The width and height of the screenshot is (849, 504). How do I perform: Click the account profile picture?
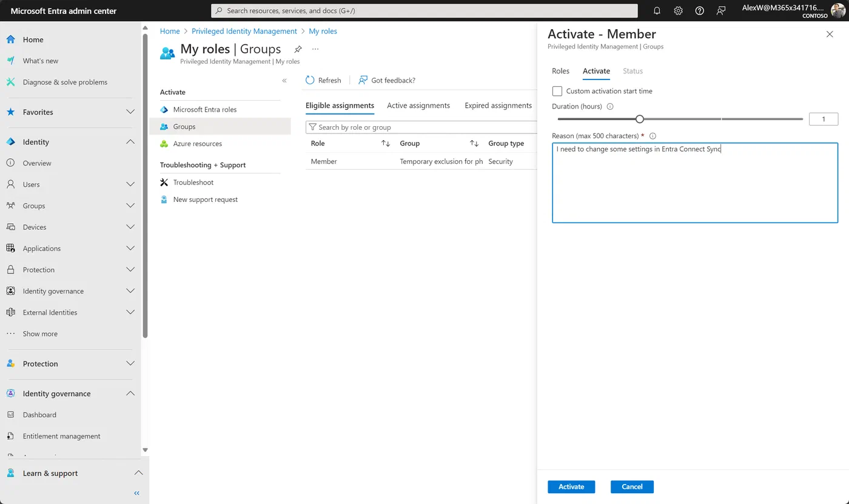tap(838, 11)
